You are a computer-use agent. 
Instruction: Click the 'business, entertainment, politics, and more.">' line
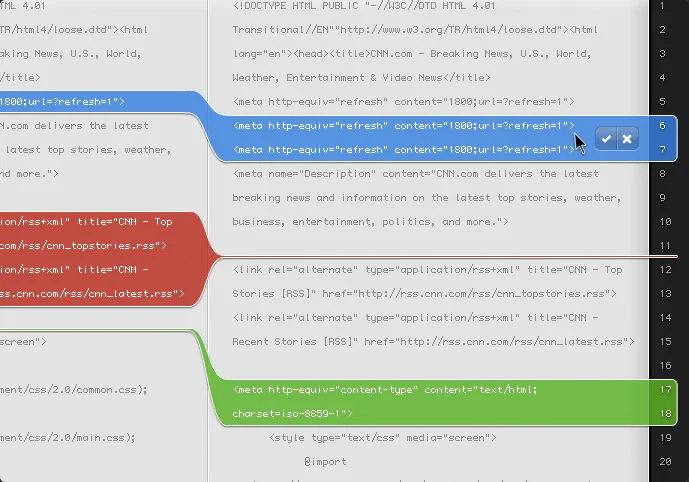click(370, 222)
